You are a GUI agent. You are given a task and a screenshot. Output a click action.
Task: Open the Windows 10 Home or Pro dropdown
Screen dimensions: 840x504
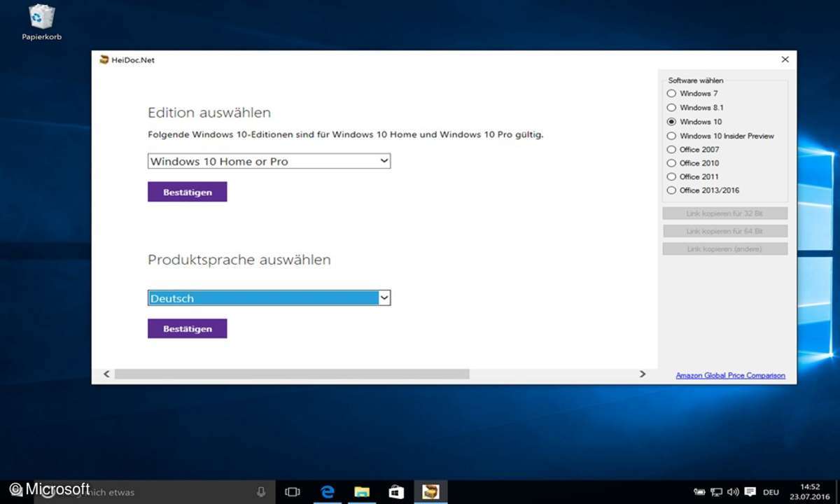(269, 161)
